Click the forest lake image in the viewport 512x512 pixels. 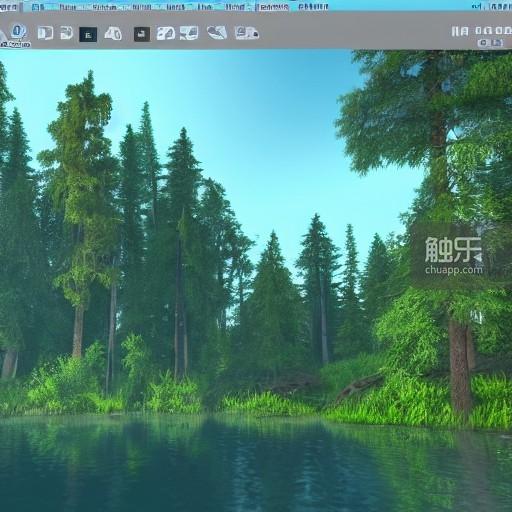tap(256, 281)
